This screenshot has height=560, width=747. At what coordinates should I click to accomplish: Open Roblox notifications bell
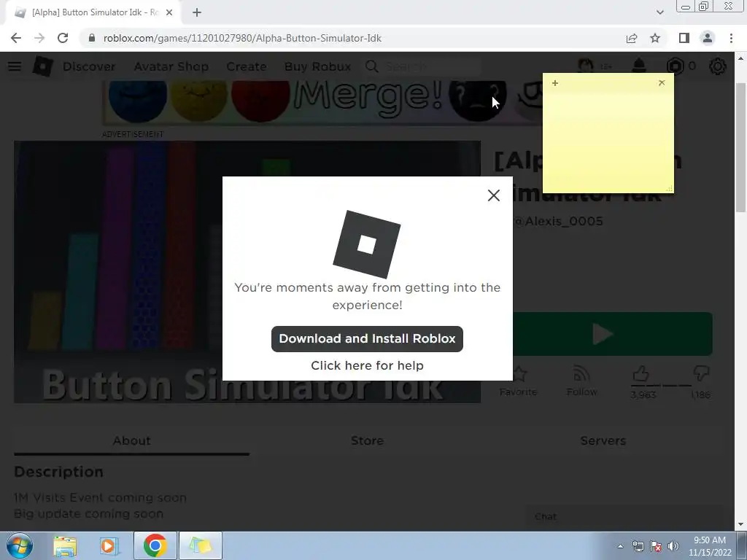tap(639, 66)
